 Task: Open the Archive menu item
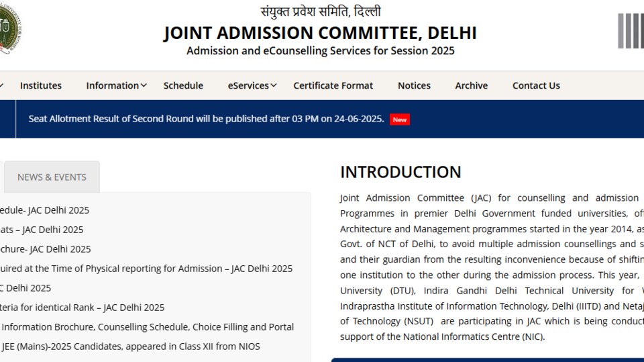(472, 85)
